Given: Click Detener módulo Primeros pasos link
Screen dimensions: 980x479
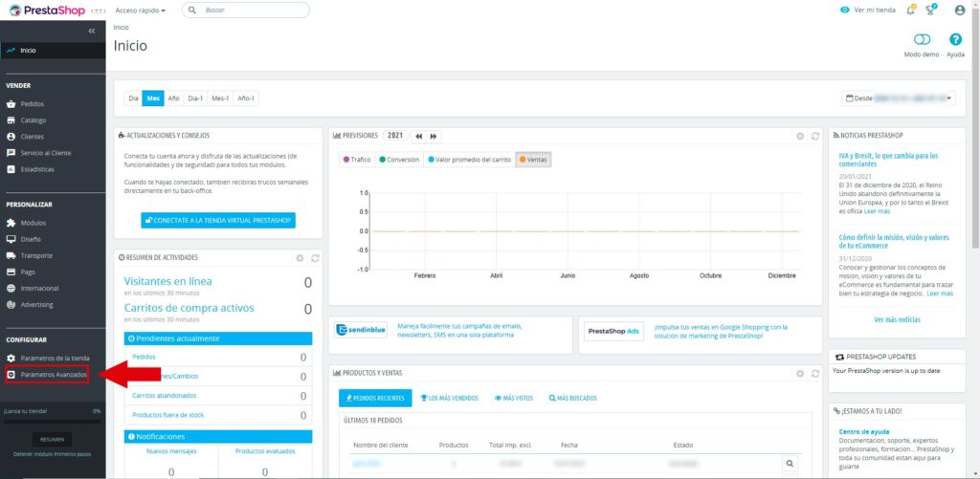Looking at the screenshot, I should (x=50, y=454).
